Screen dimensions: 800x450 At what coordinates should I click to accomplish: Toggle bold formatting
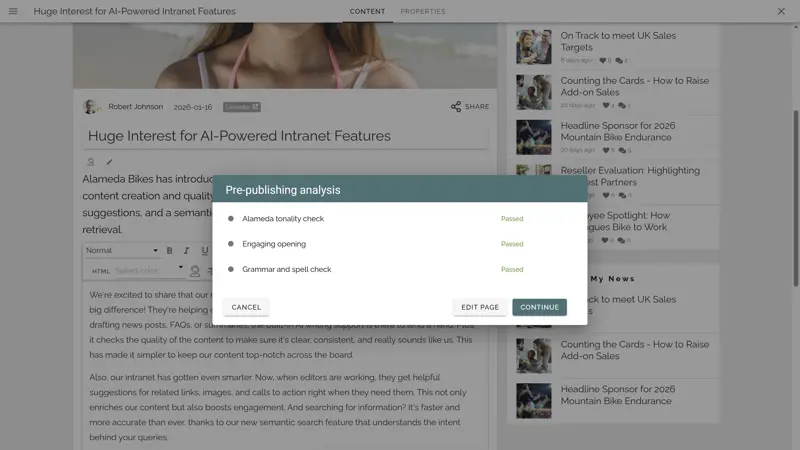point(169,251)
